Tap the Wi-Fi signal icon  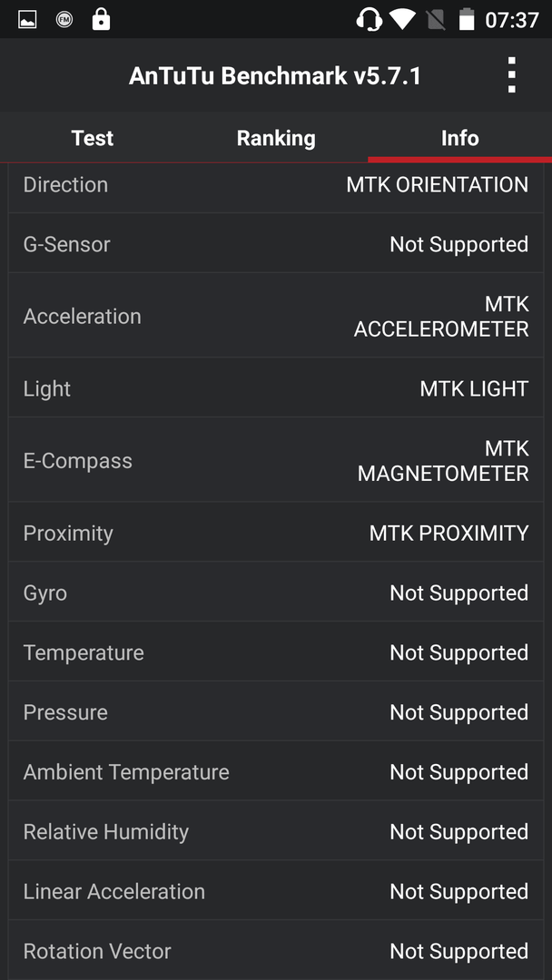pyautogui.click(x=402, y=20)
